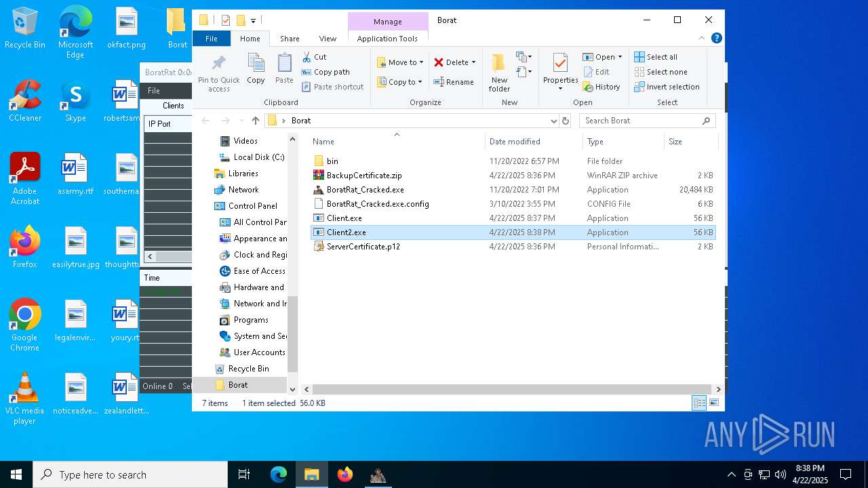
Task: Click Videos in navigation pane
Action: (245, 141)
